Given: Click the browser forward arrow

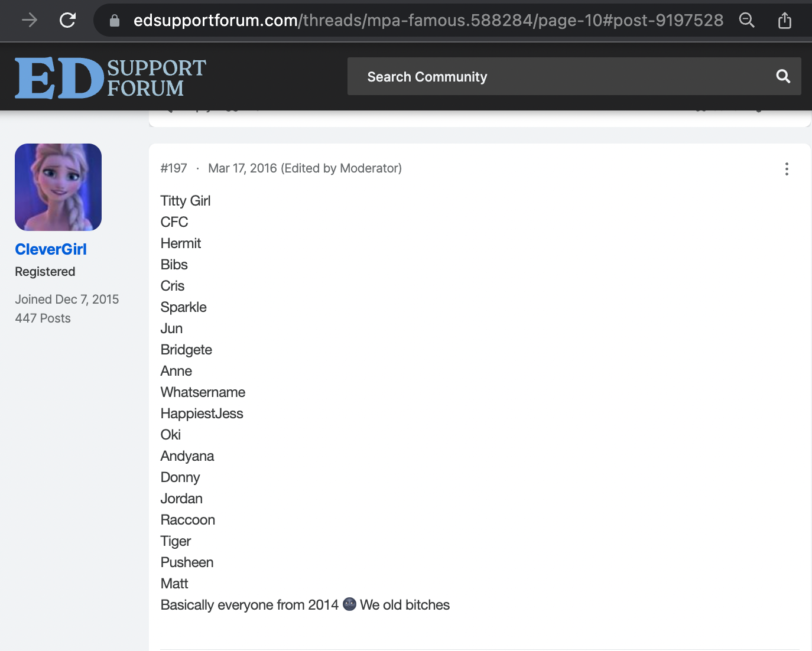Looking at the screenshot, I should point(30,21).
